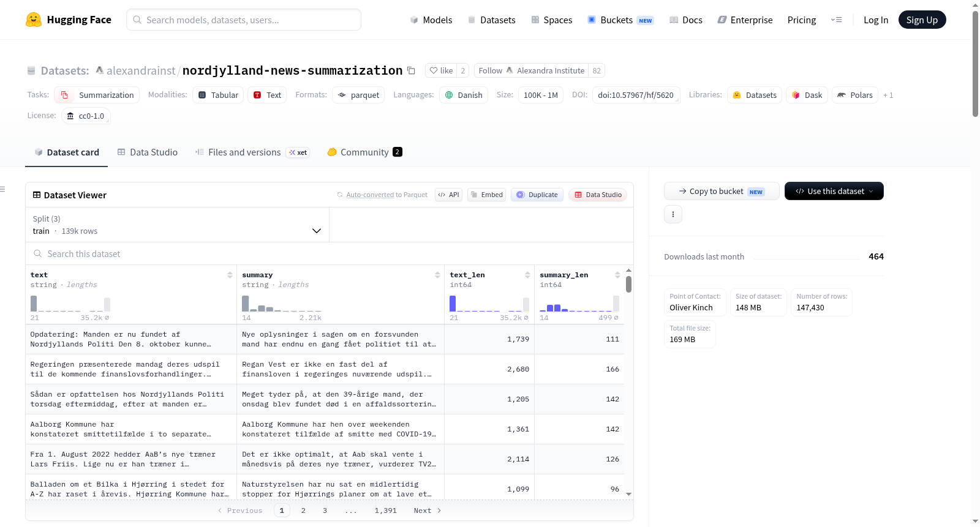
Task: Open alexandrainst organization link
Action: 141,71
